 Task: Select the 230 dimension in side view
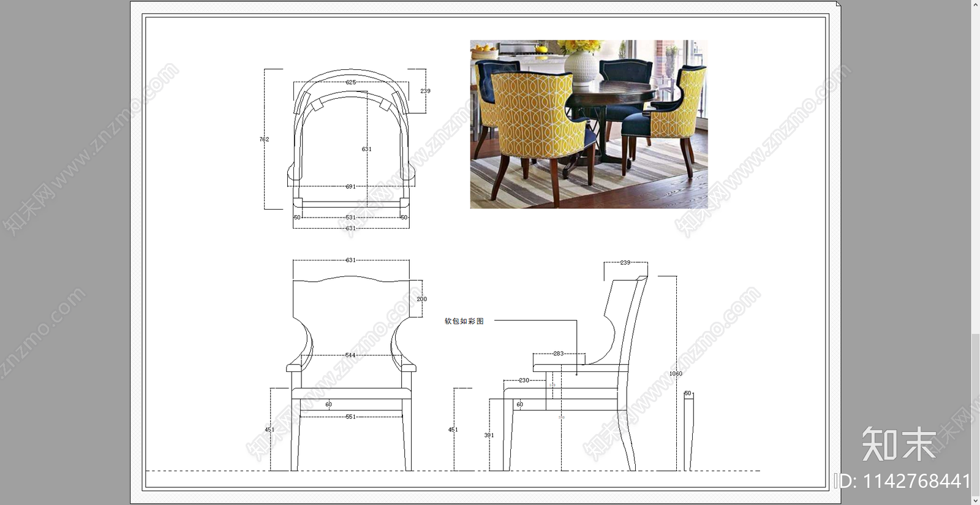click(524, 380)
